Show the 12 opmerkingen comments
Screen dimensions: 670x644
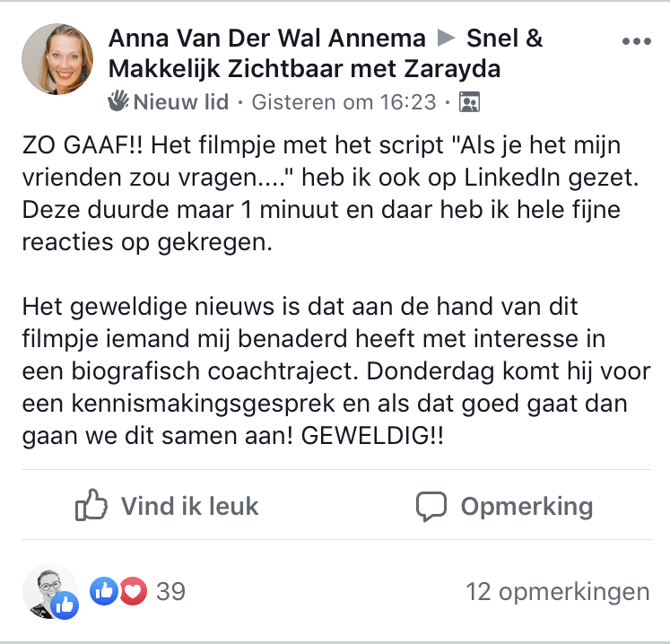tap(557, 591)
